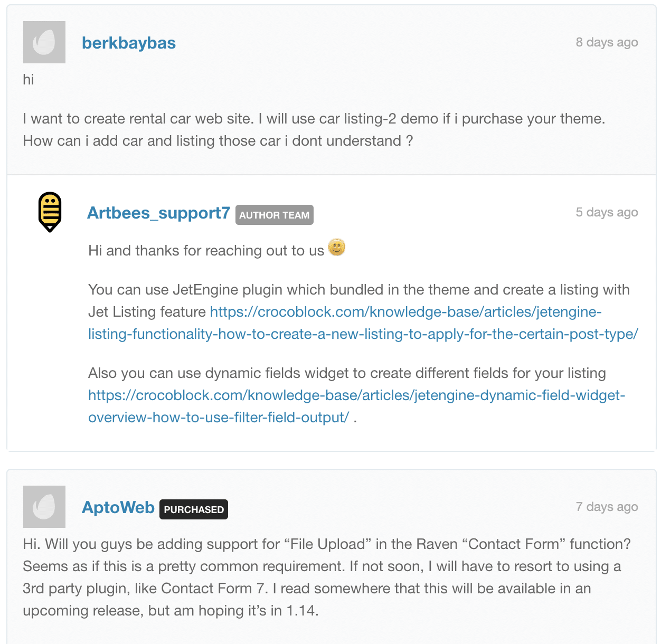Click the rental car web site question text

(x=314, y=130)
